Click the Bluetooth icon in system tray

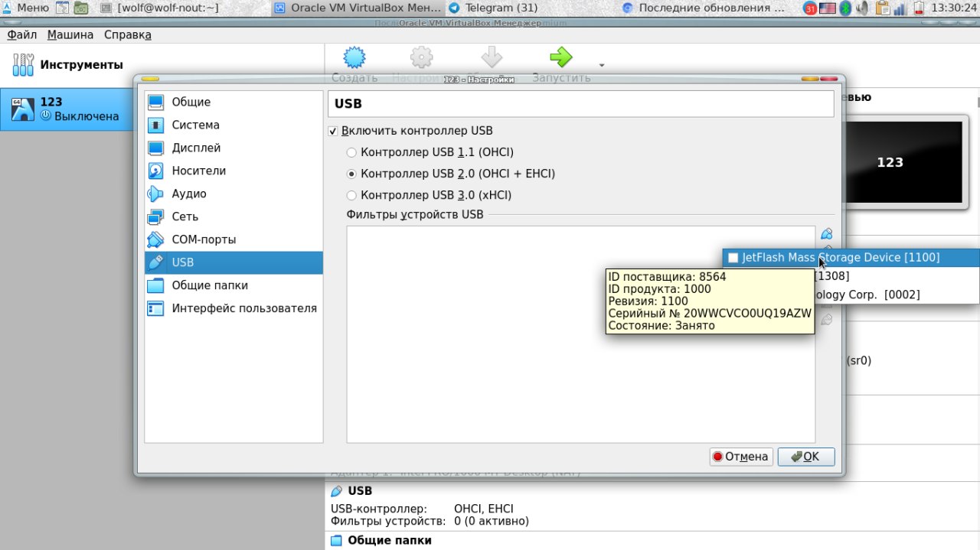pos(845,8)
